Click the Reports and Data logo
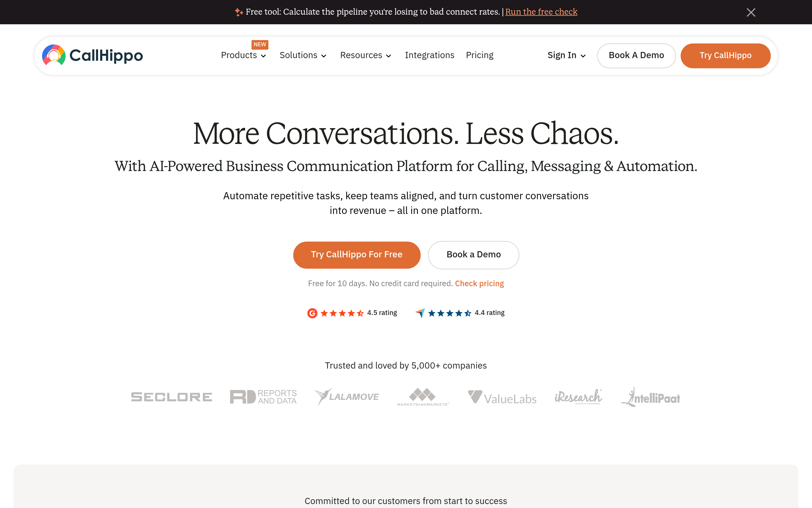 pos(263,397)
